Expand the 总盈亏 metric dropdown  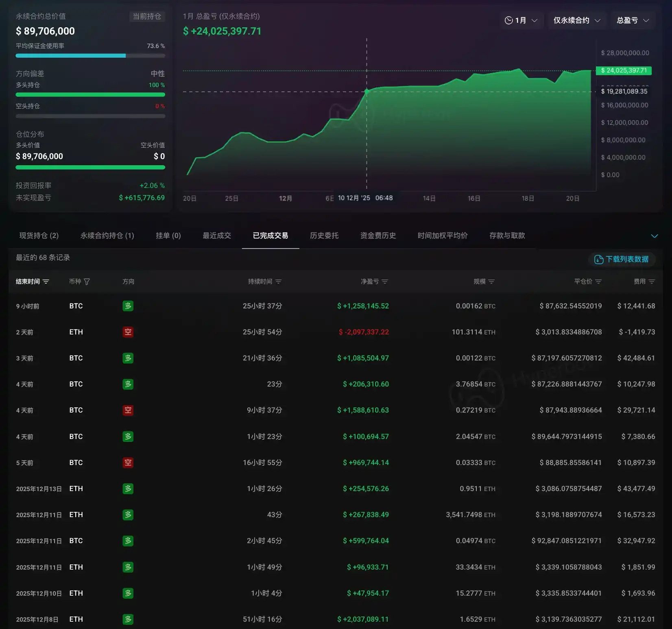(633, 20)
